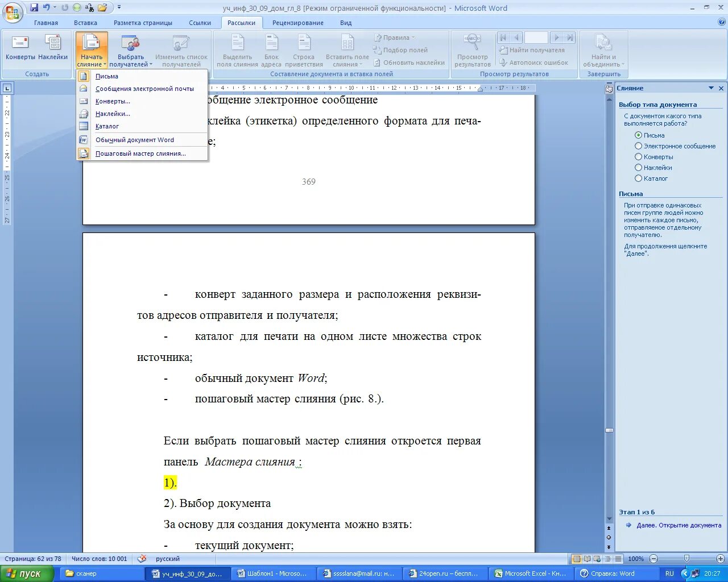Open the Рецензирование tab

tap(298, 23)
